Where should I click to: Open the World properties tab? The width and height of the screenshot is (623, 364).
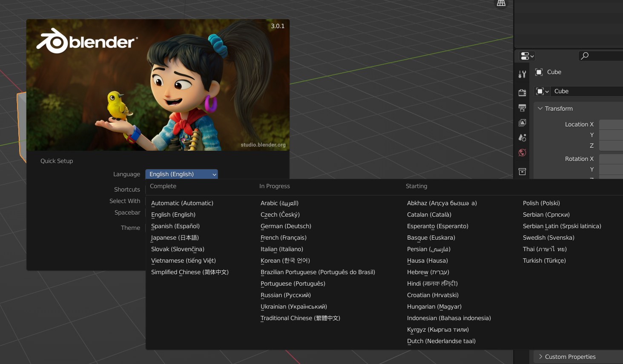[x=522, y=152]
